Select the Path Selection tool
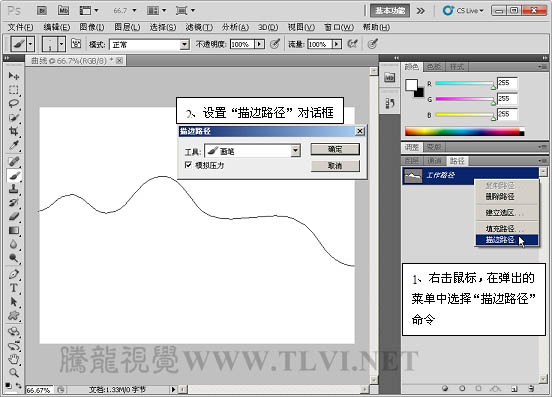This screenshot has width=552, height=397. click(14, 302)
